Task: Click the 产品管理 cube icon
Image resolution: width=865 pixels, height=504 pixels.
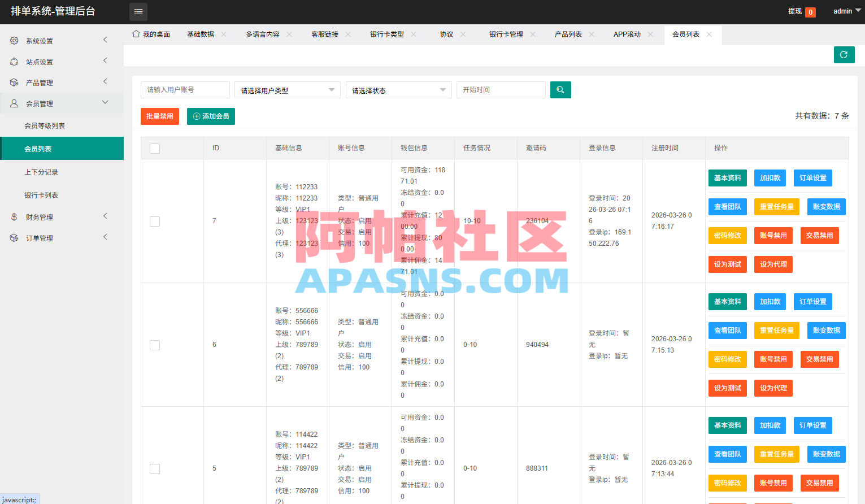Action: [14, 82]
